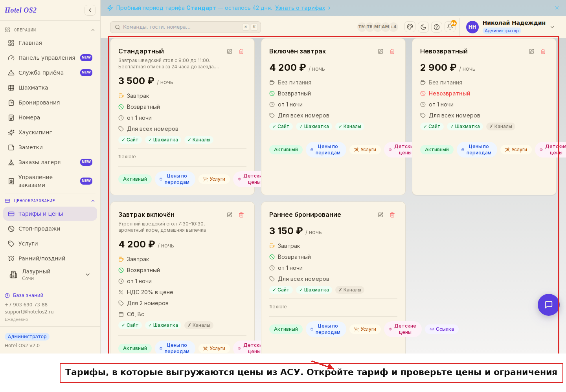566x392 pixels.
Task: Open Цены по периодам for Невозвратный
Action: [x=476, y=150]
